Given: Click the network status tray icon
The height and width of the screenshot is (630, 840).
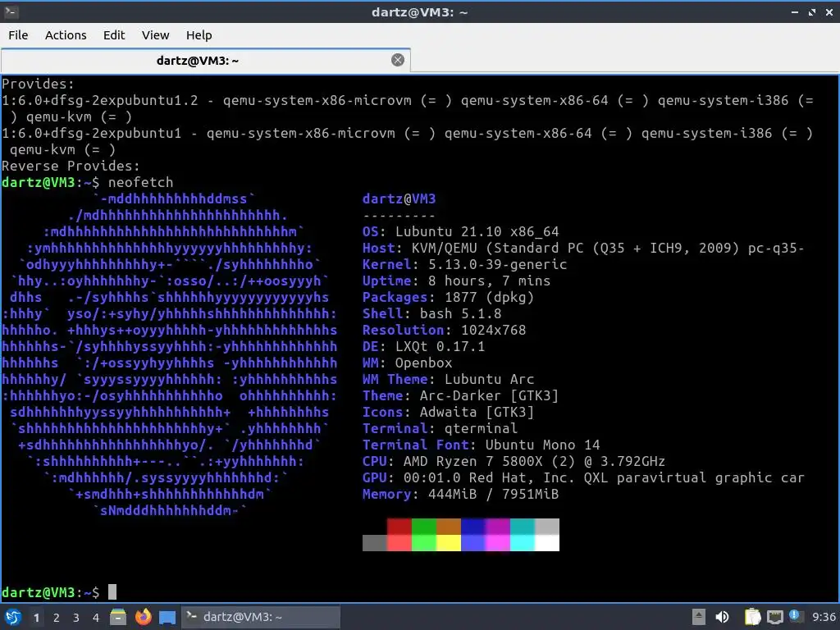Looking at the screenshot, I should point(774,617).
